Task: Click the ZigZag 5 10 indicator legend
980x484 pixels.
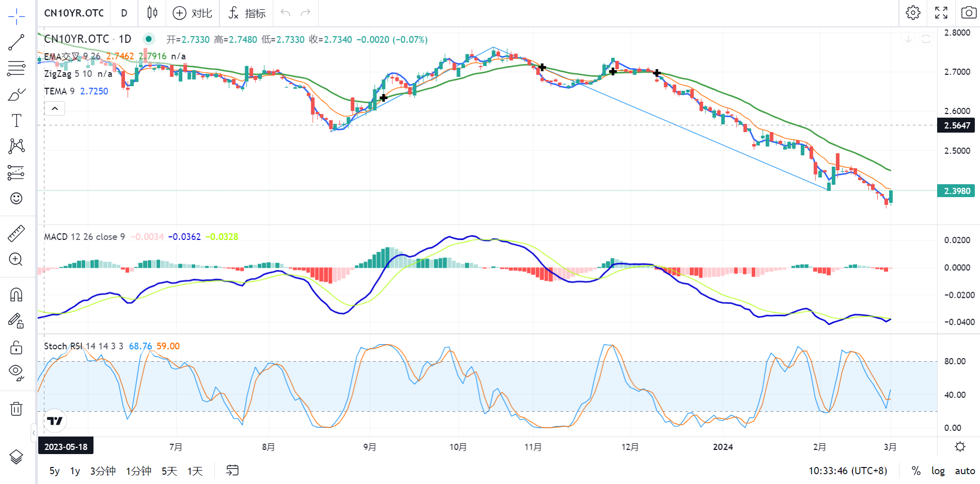Action: (68, 74)
